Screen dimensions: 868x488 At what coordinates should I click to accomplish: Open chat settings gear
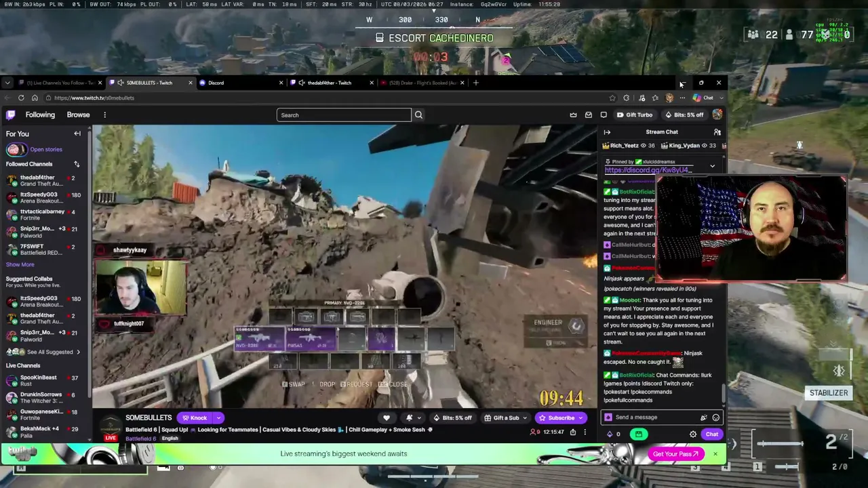coord(693,434)
